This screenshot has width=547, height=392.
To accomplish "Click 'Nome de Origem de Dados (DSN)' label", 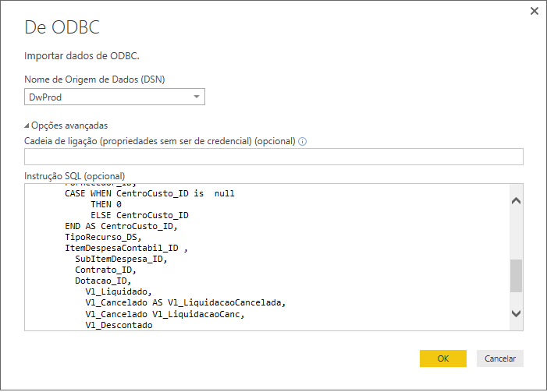I will click(94, 79).
